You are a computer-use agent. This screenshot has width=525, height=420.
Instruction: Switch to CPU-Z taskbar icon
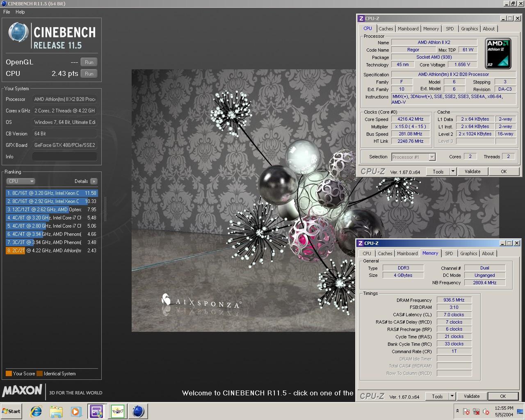(96, 411)
